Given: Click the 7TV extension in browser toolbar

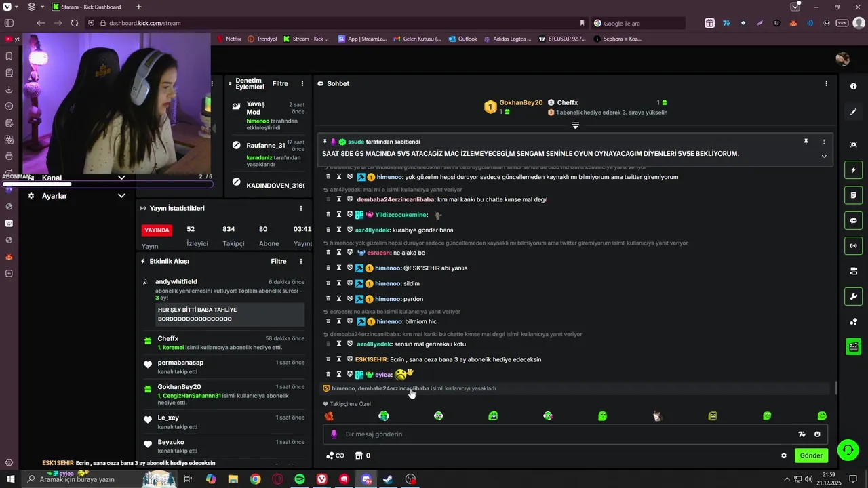Looking at the screenshot, I should tap(726, 23).
